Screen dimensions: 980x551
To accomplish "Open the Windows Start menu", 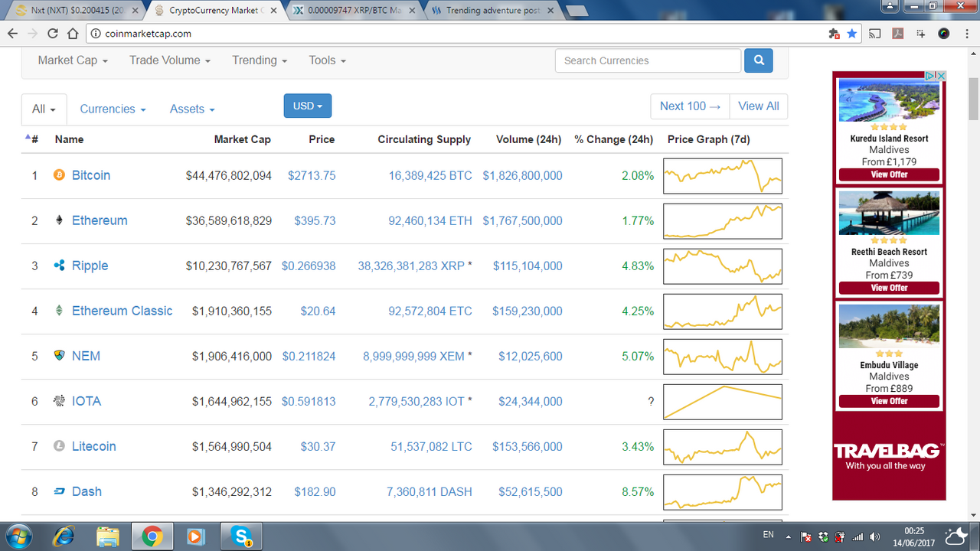I will point(18,535).
